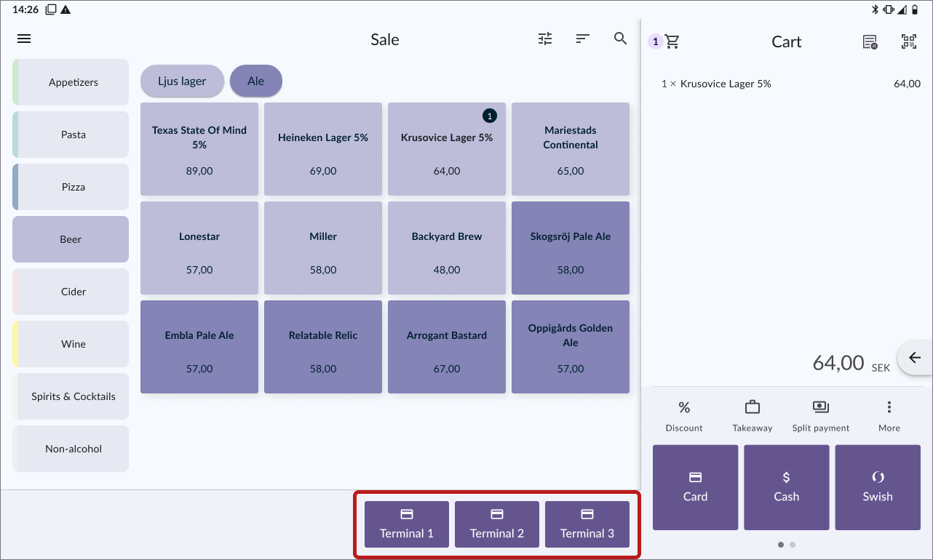Add Miller beer to cart
The width and height of the screenshot is (933, 560).
[x=323, y=248]
